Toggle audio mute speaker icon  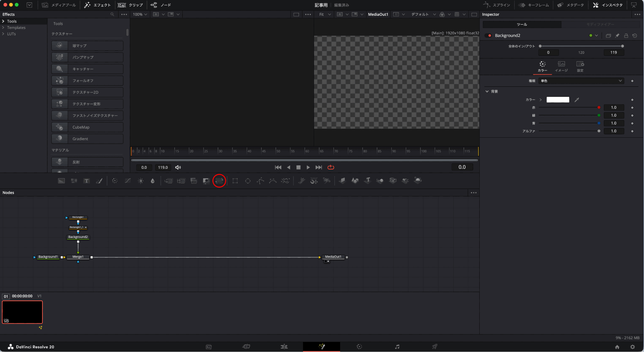click(178, 167)
